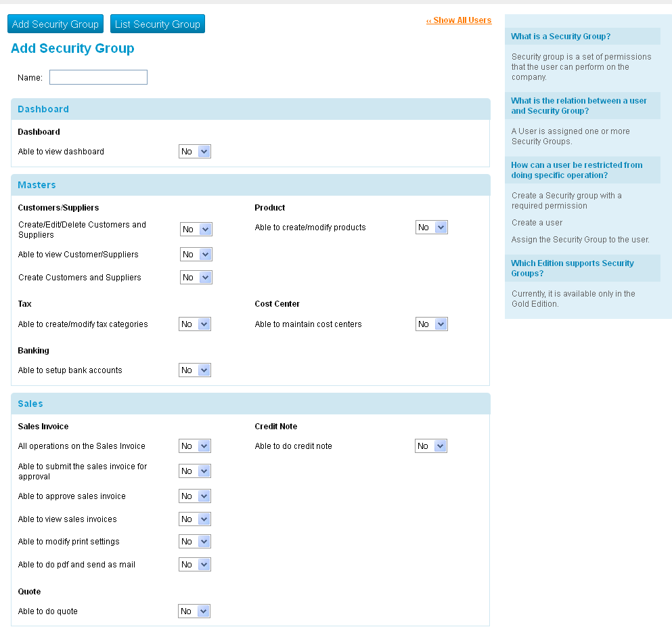Open 'Able to do pdf and send as mail' dropdown

[195, 565]
